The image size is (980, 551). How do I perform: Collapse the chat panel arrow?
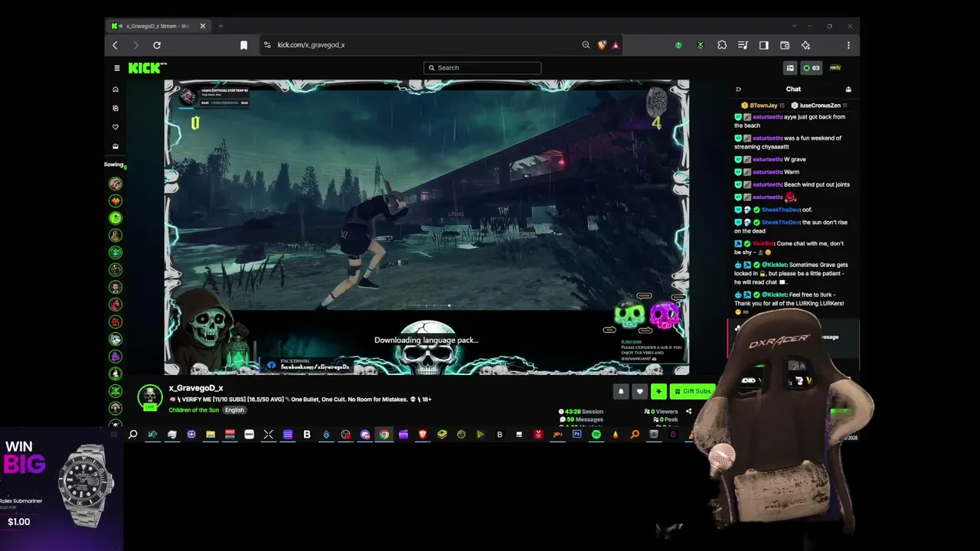738,90
